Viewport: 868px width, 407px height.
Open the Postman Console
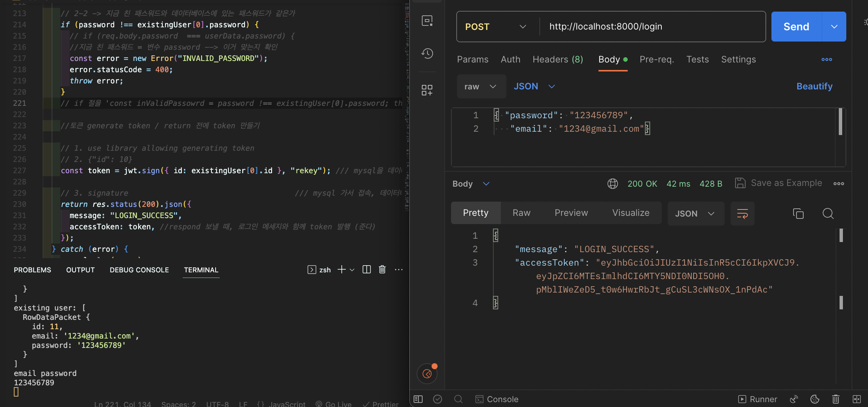click(x=497, y=399)
